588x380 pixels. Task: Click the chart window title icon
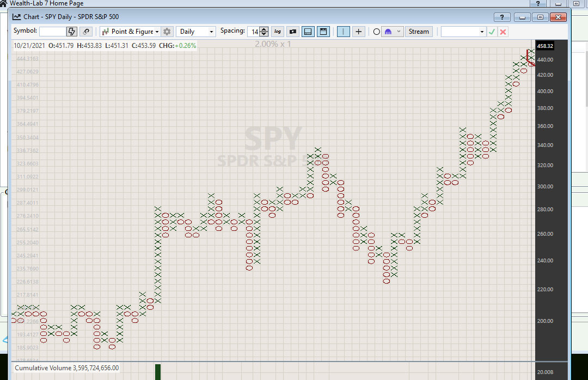tap(16, 17)
